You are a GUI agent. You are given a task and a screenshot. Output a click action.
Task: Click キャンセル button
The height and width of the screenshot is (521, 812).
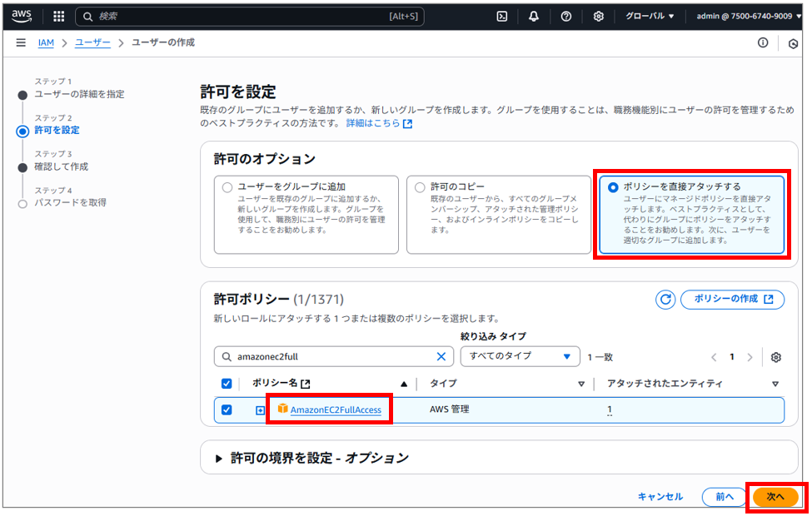(660, 497)
